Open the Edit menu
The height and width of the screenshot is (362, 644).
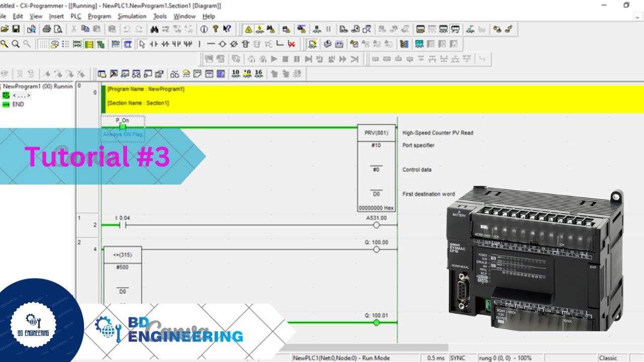point(18,16)
